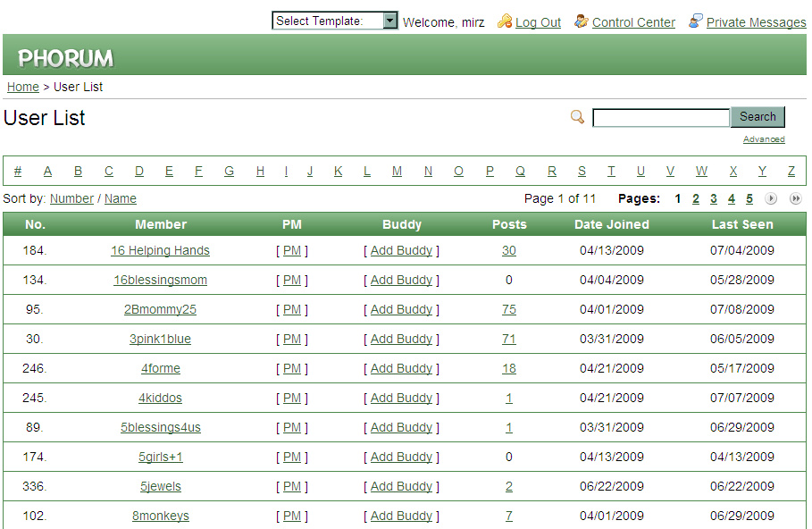Click the Log Out key icon

coord(505,21)
